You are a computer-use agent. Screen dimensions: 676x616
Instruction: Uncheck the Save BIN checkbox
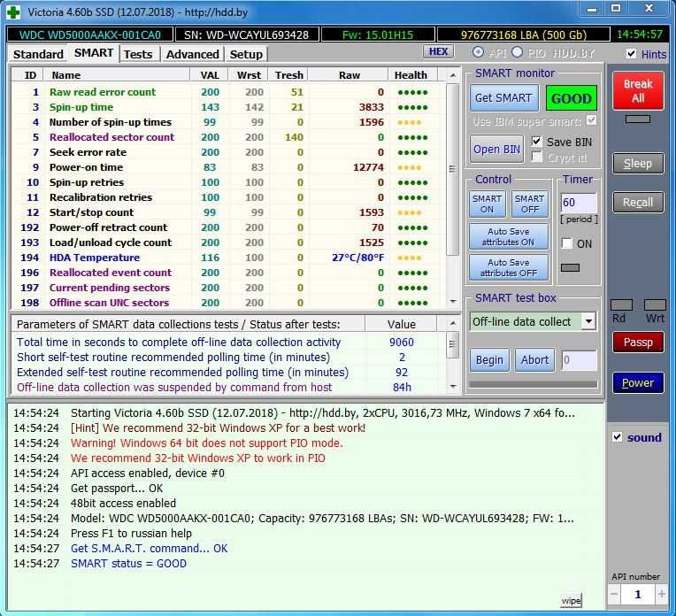click(x=536, y=142)
